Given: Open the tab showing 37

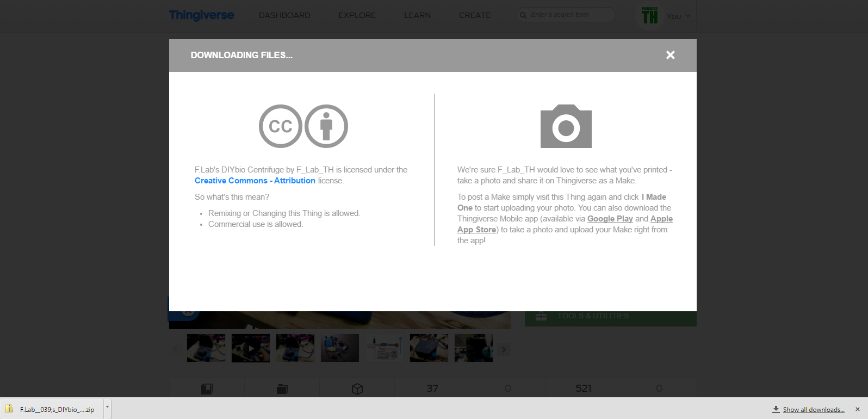Looking at the screenshot, I should [432, 388].
